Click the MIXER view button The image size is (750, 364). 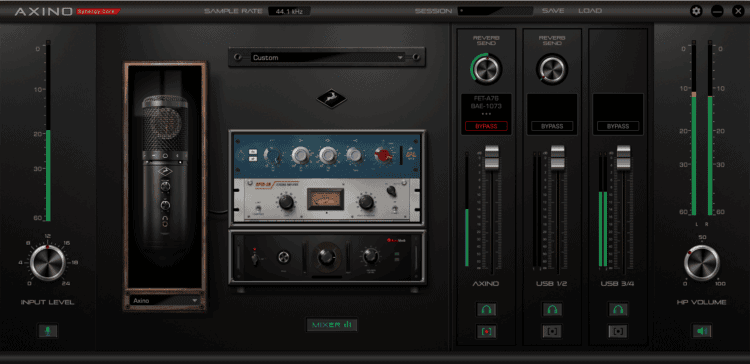331,325
